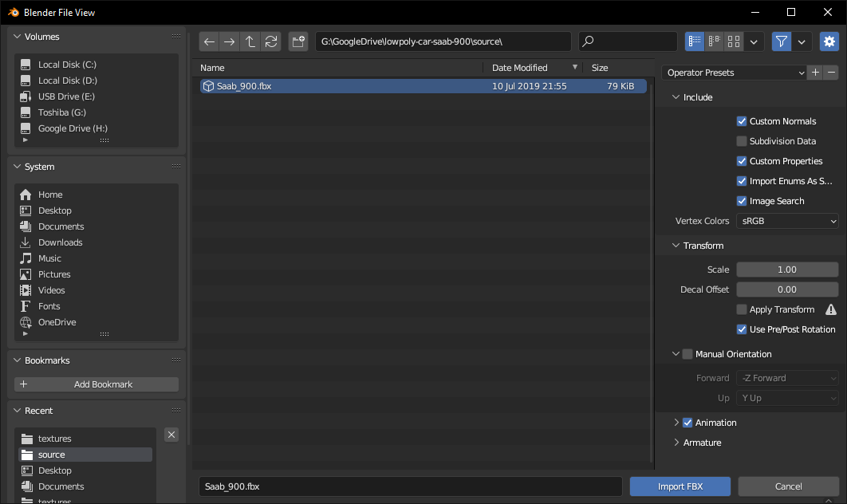This screenshot has width=847, height=504.
Task: Select Saab_900.fbx file in list
Action: 423,86
